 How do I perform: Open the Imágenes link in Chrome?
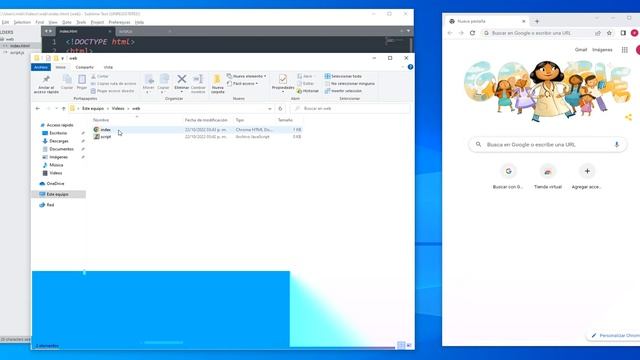[602, 50]
